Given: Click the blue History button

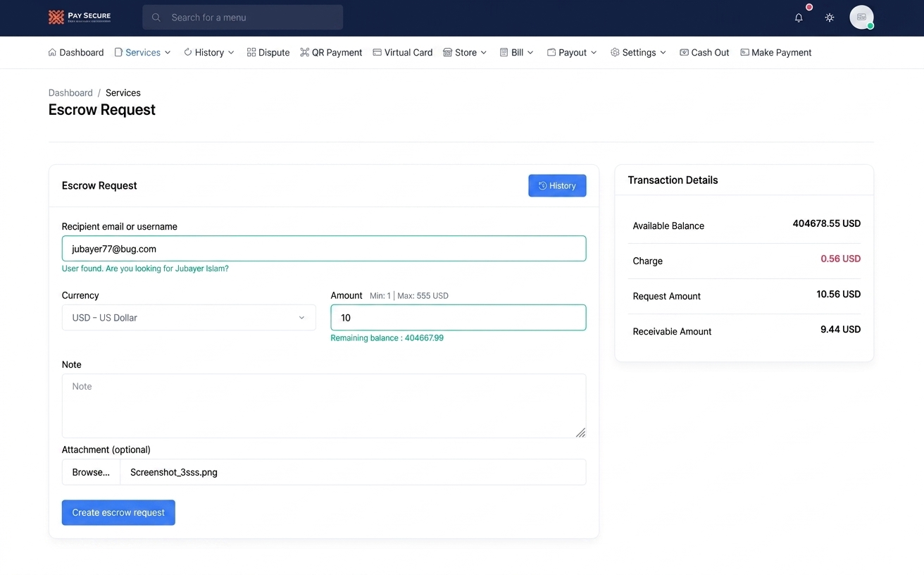Looking at the screenshot, I should [557, 185].
